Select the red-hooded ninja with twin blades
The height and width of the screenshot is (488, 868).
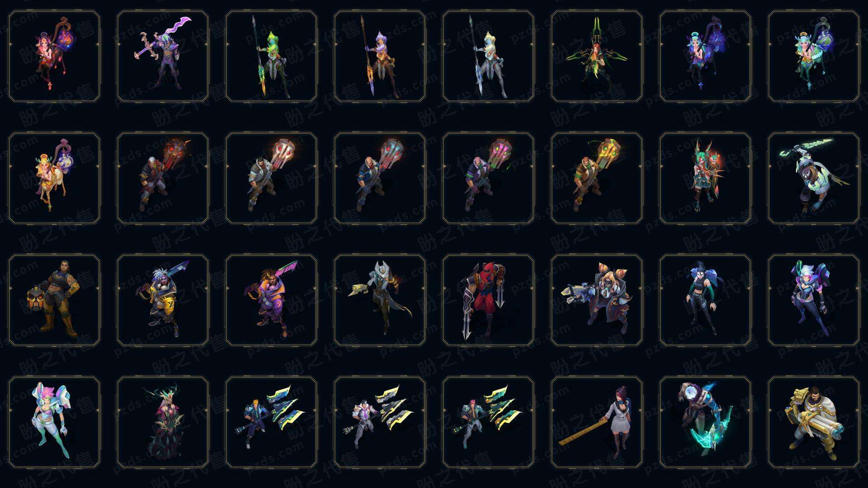(x=488, y=300)
